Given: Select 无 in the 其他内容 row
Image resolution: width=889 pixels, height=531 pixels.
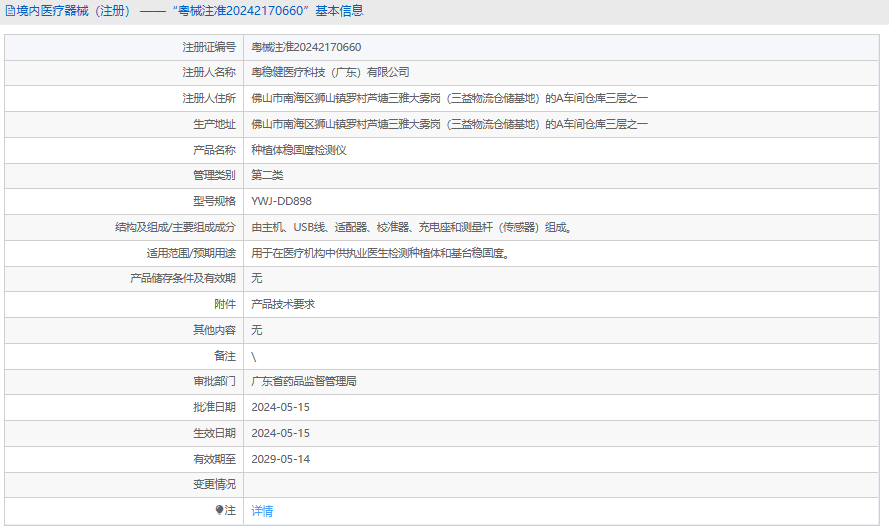Looking at the screenshot, I should point(257,330).
